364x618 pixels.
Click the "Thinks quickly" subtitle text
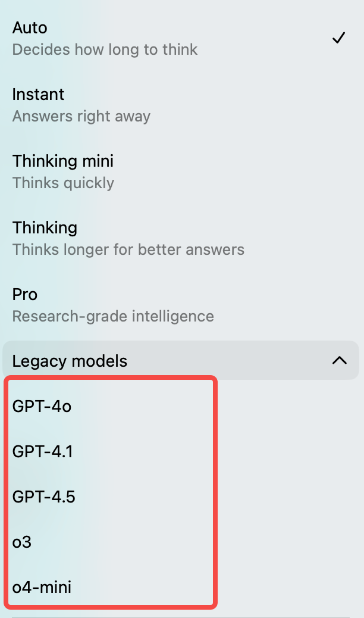63,183
